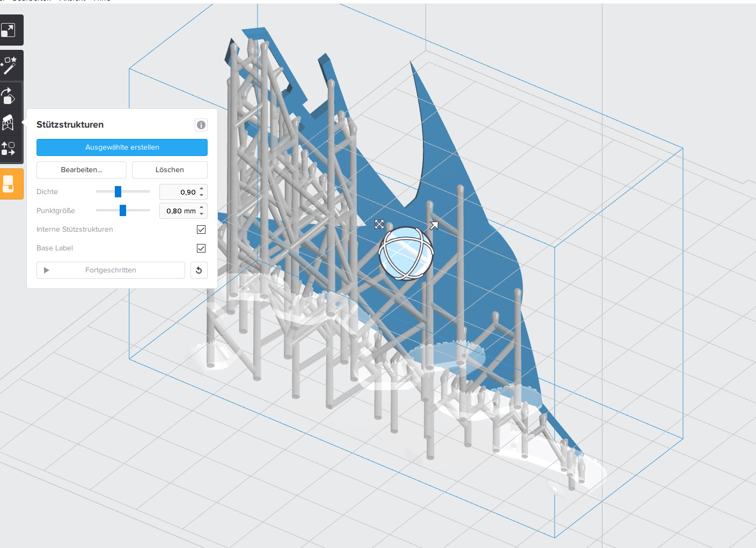This screenshot has height=548, width=756.
Task: Open the Supports tool in sidebar
Action: click(x=8, y=123)
